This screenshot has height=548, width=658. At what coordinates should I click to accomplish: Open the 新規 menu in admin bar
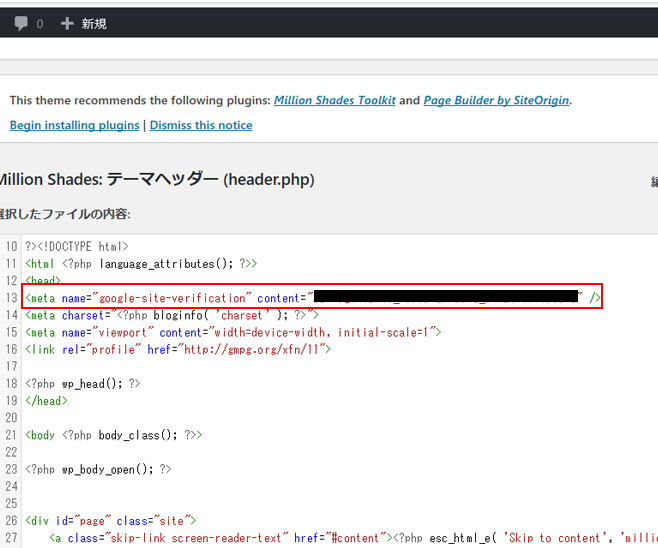(x=93, y=23)
